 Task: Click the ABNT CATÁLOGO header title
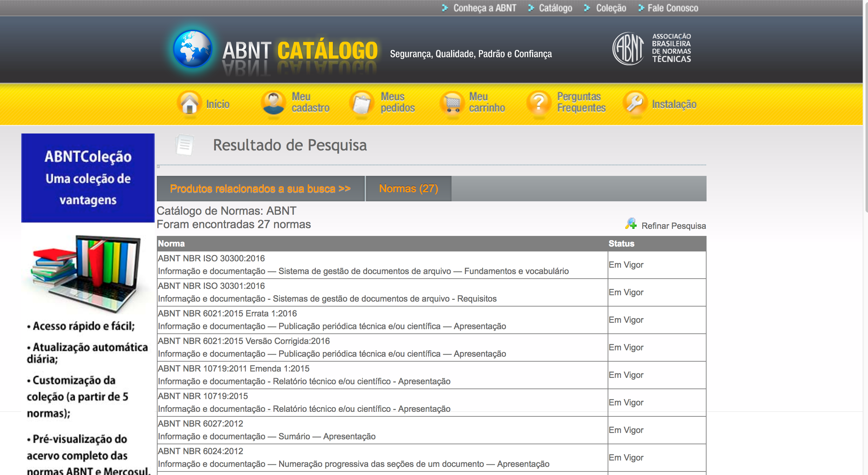300,50
